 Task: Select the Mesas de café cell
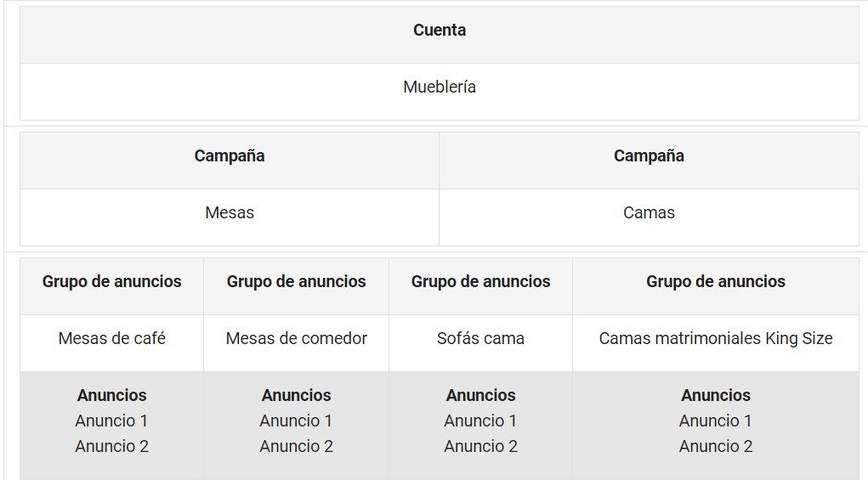pos(112,339)
